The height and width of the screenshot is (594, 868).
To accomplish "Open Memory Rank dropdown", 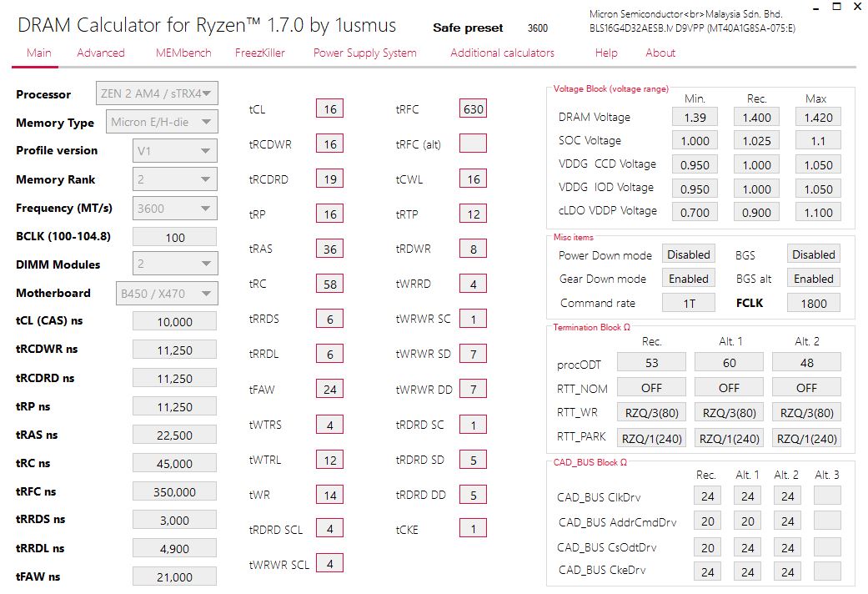I will tap(175, 179).
